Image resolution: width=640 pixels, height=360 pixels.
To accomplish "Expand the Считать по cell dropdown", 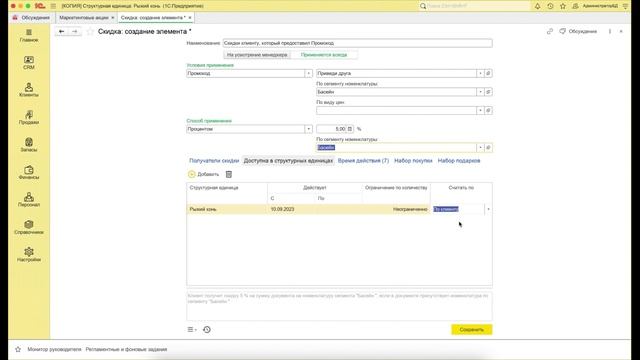I will tap(488, 209).
